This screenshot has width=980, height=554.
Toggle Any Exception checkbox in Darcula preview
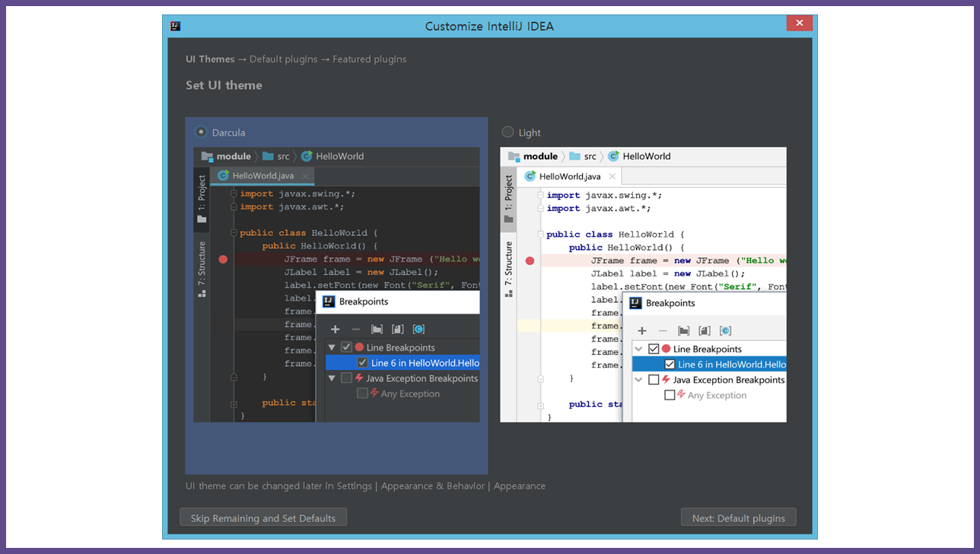click(362, 393)
